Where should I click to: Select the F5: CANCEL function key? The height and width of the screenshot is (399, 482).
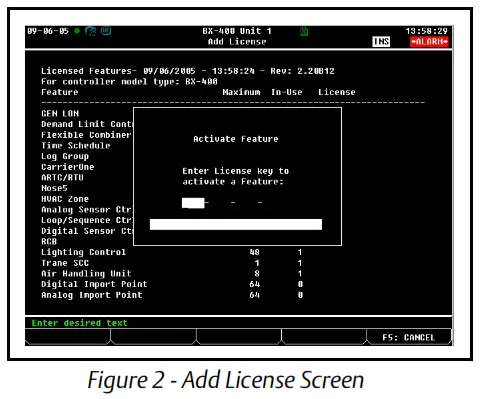pyautogui.click(x=409, y=337)
